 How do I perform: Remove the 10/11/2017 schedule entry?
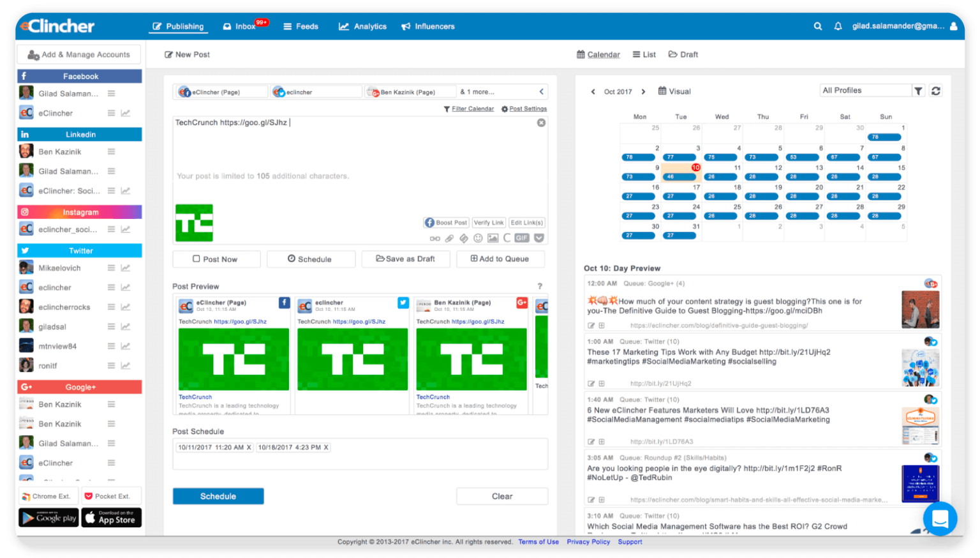249,447
